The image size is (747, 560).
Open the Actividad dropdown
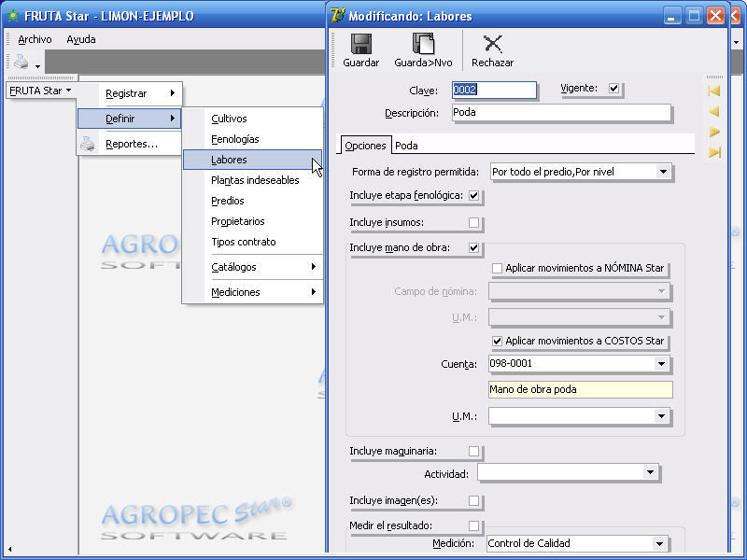650,472
